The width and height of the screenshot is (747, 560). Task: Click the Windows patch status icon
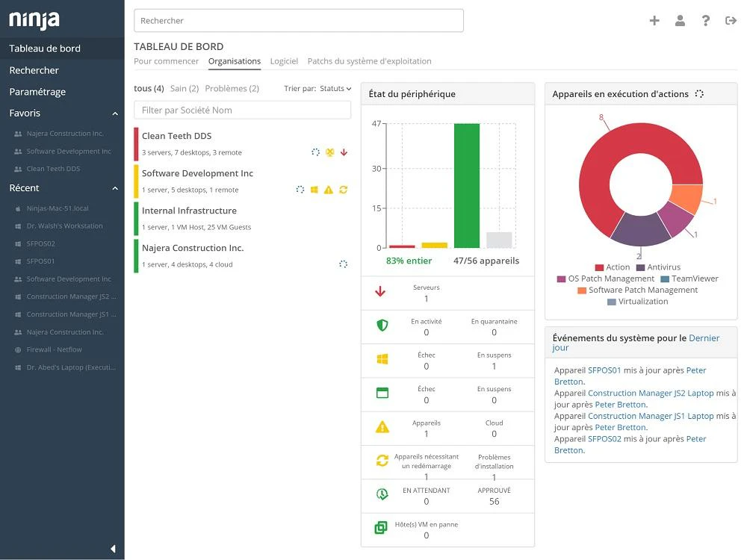[x=382, y=359]
